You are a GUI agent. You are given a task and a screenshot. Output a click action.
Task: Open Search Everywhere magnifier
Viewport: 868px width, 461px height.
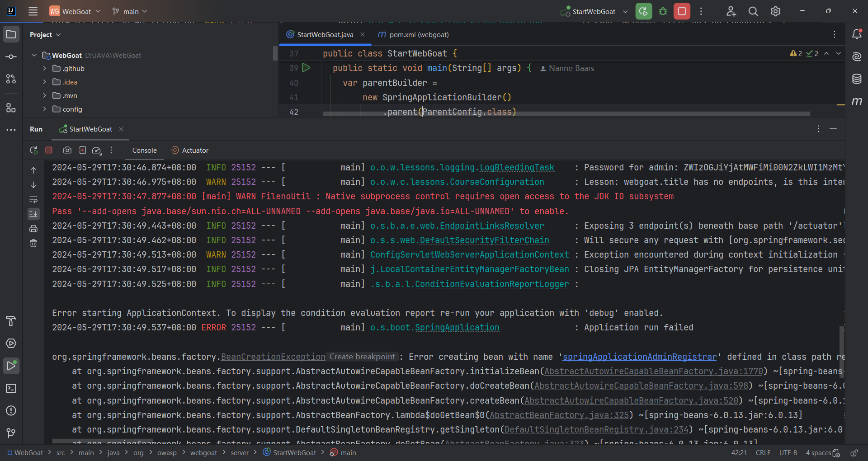[753, 11]
